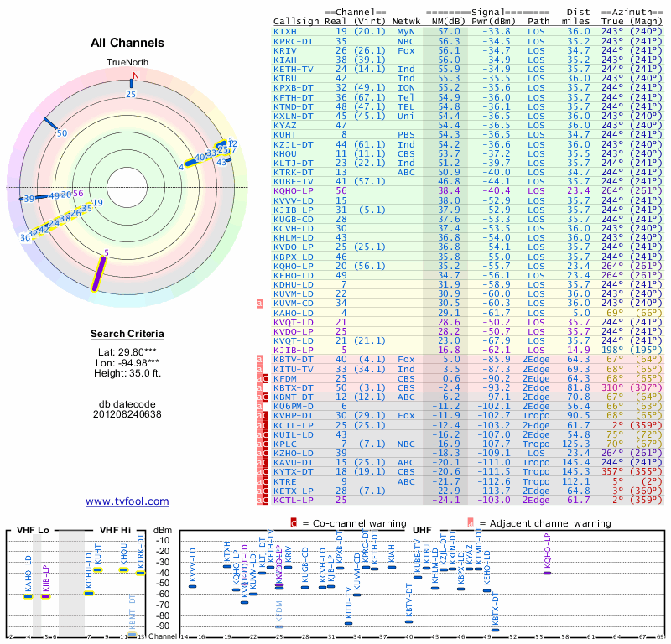Select the KTXH callsign in the table
The height and width of the screenshot is (644, 671).
click(284, 31)
